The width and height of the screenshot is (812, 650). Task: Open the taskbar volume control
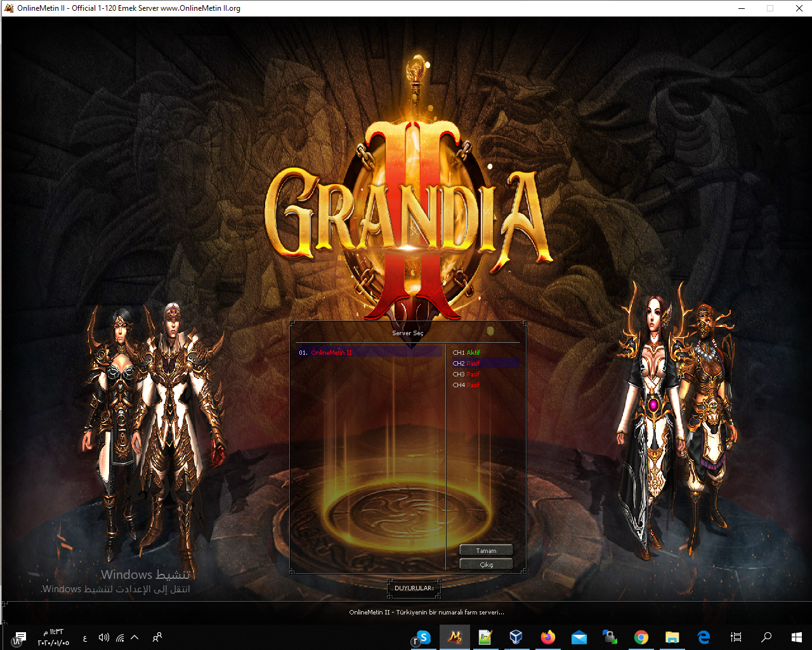[104, 637]
